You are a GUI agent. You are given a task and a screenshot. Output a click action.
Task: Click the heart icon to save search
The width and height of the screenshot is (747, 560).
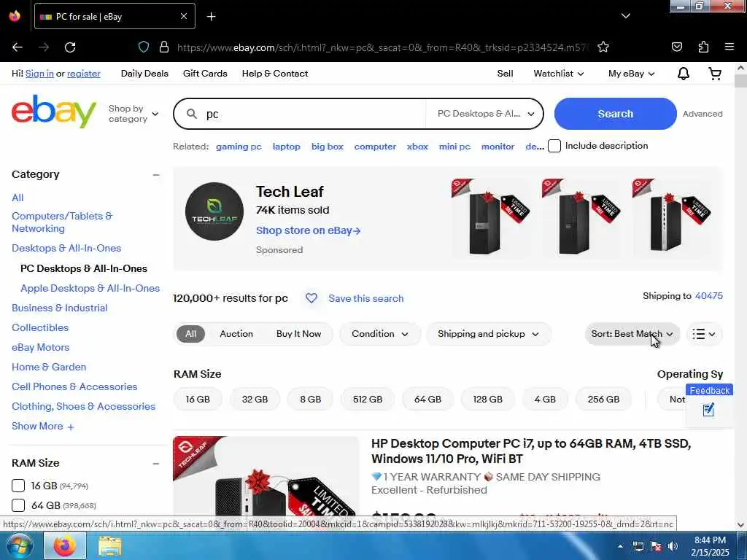tap(311, 298)
